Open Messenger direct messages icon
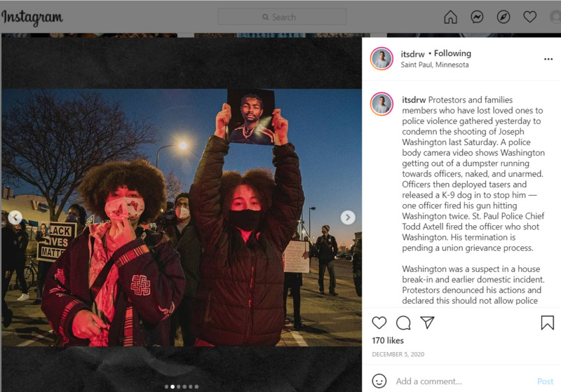This screenshot has height=392, width=561. point(477,17)
